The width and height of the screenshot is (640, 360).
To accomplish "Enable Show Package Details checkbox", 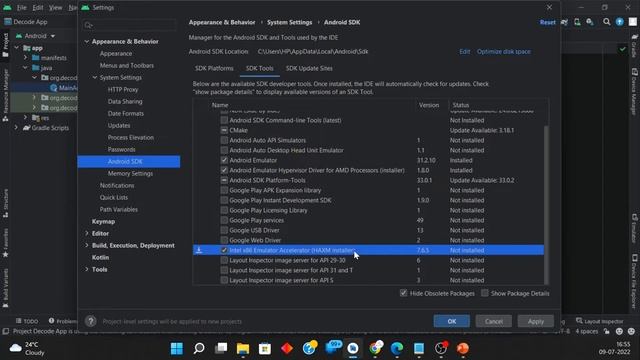I will (x=484, y=293).
